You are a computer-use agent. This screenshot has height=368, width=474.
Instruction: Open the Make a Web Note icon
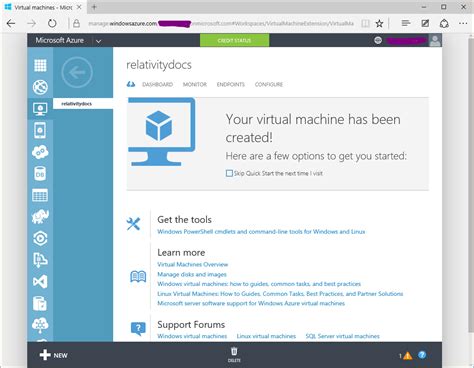coord(425,23)
